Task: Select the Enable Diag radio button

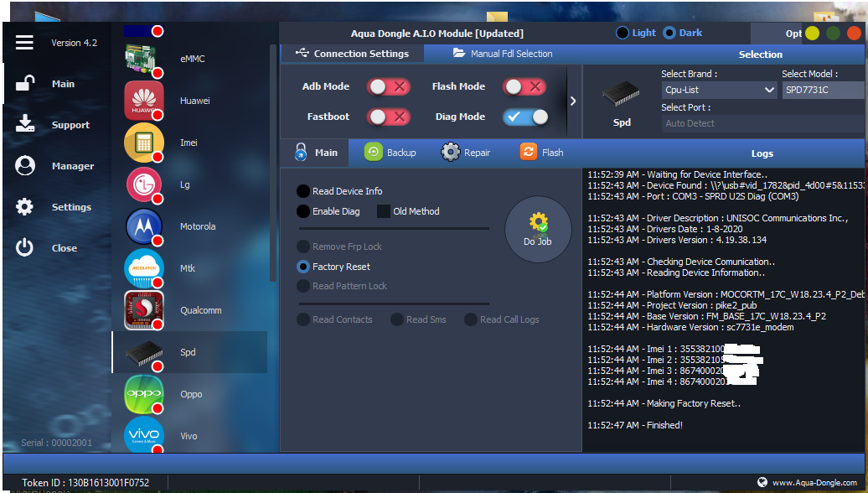Action: click(302, 211)
